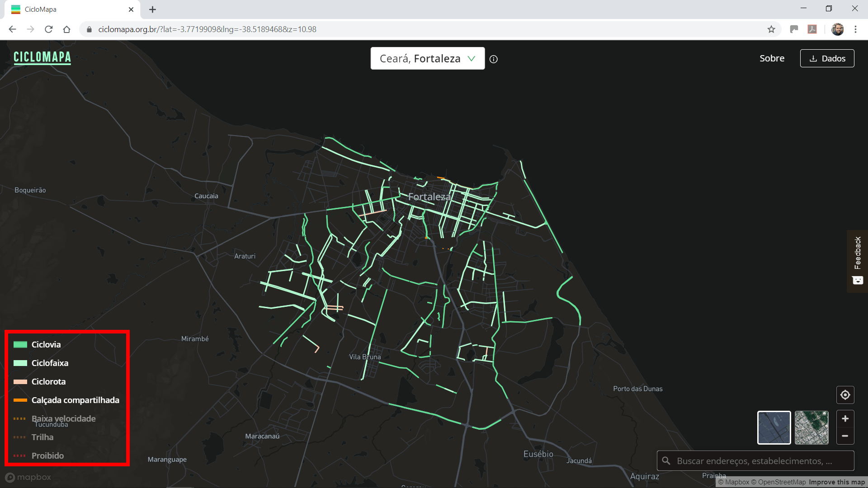
Task: Click the CicloMapa logo
Action: tap(42, 57)
